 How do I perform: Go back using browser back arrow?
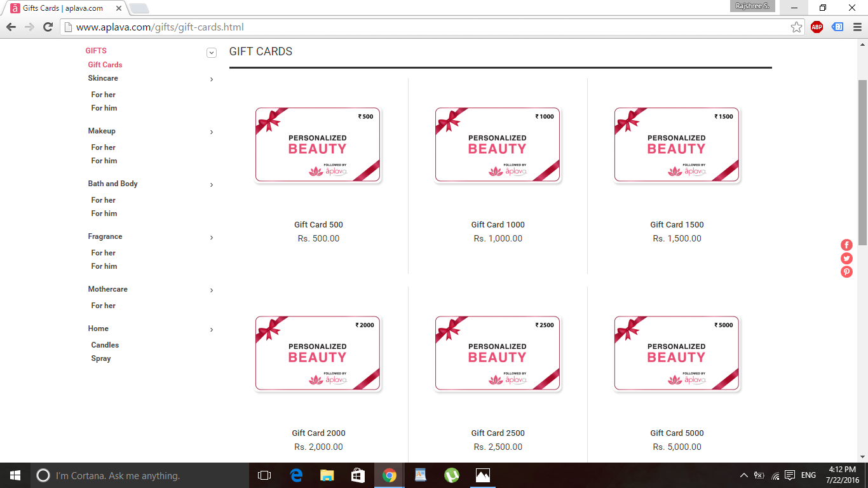pyautogui.click(x=11, y=27)
